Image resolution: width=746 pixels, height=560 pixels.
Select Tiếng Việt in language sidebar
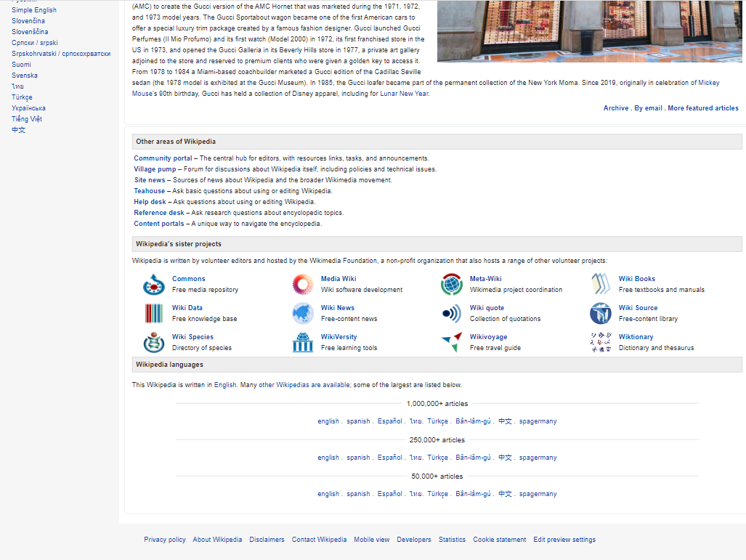pos(27,119)
